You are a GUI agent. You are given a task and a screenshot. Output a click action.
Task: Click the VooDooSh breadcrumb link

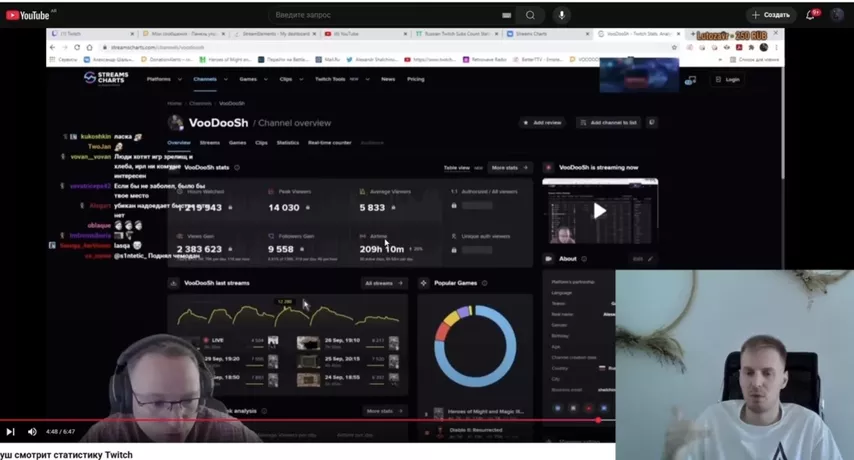[231, 103]
